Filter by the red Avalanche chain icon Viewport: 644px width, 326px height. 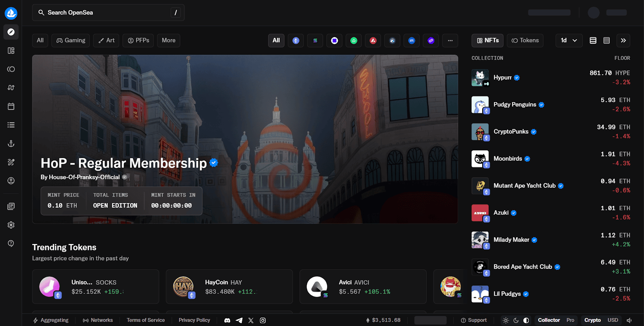tap(373, 41)
